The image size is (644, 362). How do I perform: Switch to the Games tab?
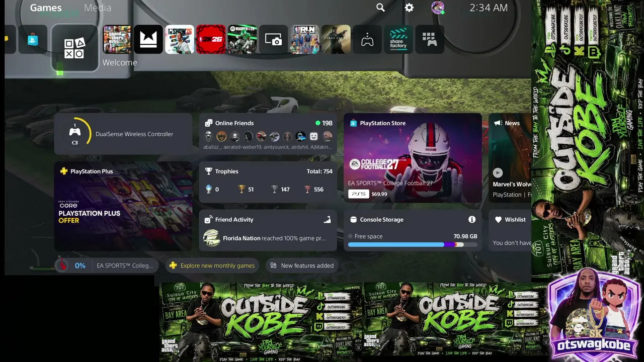[46, 8]
